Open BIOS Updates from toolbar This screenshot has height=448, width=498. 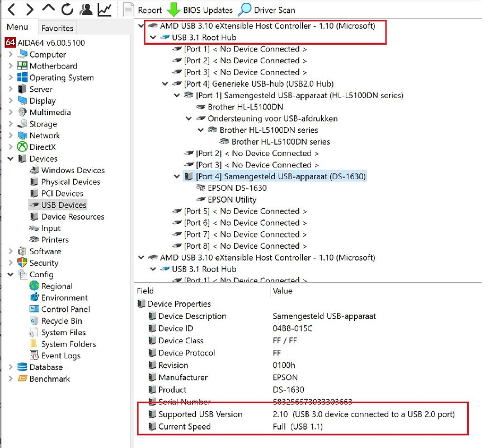point(200,10)
